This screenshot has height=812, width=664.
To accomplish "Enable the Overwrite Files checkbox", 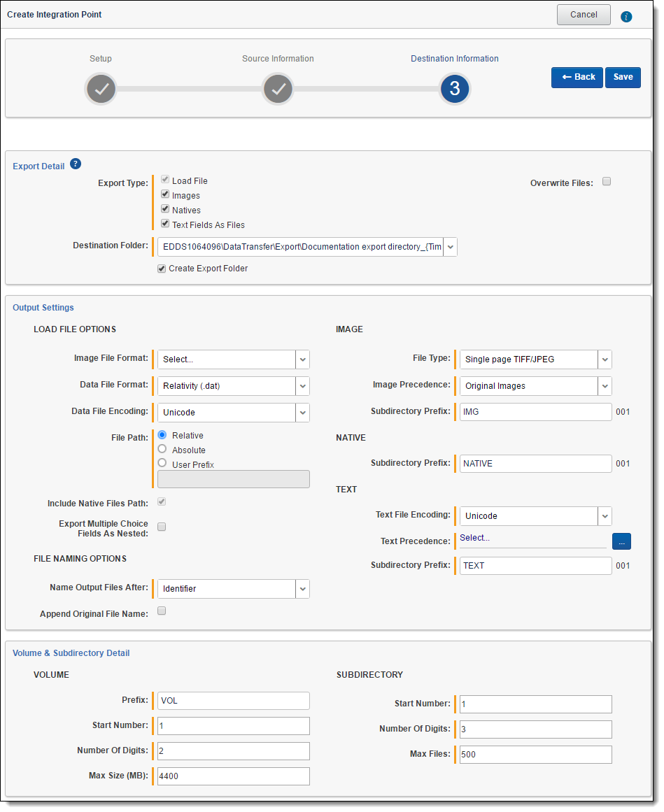I will coord(607,181).
